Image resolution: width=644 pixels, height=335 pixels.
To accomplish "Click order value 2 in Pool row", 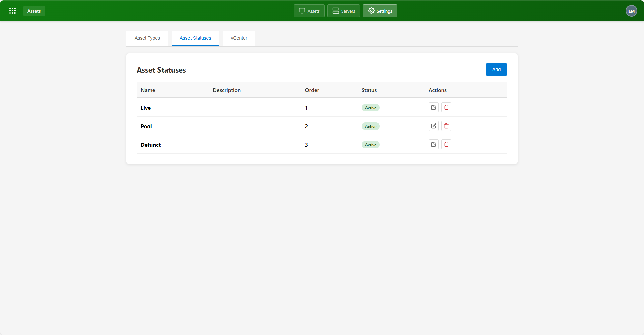I will [x=306, y=126].
